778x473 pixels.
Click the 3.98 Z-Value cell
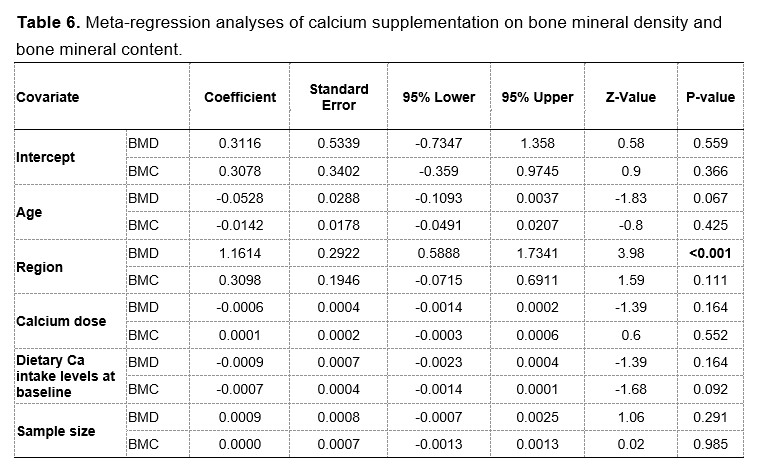[631, 254]
